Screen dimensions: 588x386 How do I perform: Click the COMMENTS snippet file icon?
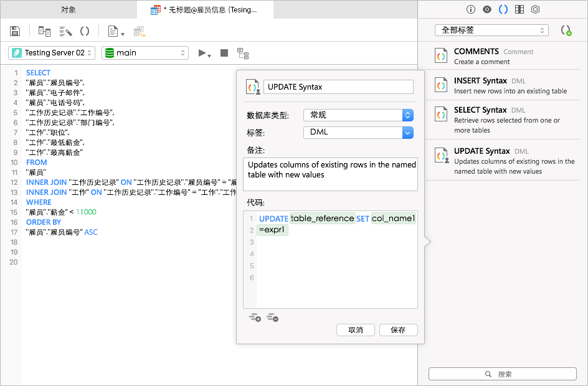coord(441,55)
